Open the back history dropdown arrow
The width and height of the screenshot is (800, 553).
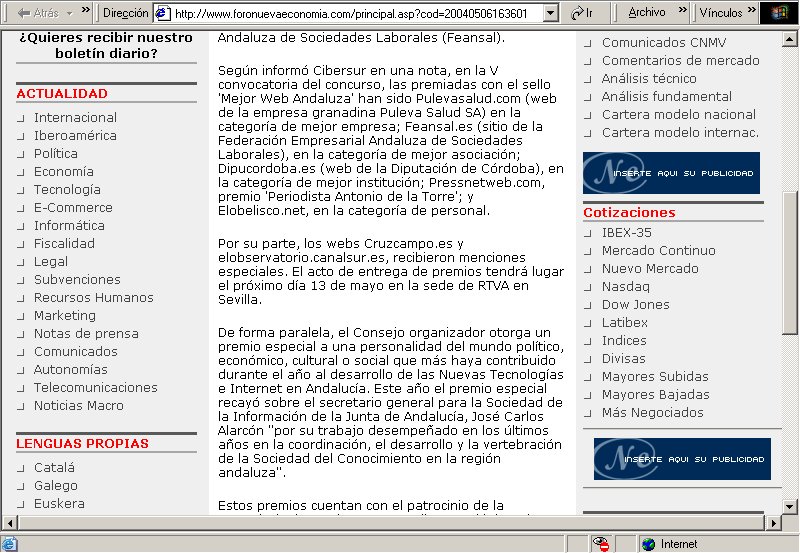pyautogui.click(x=70, y=13)
